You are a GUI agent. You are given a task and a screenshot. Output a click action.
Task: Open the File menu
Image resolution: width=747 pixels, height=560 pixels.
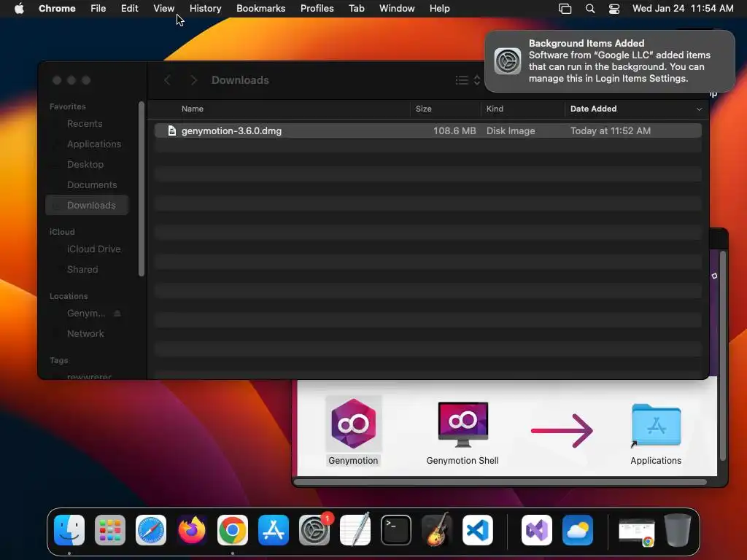tap(98, 9)
